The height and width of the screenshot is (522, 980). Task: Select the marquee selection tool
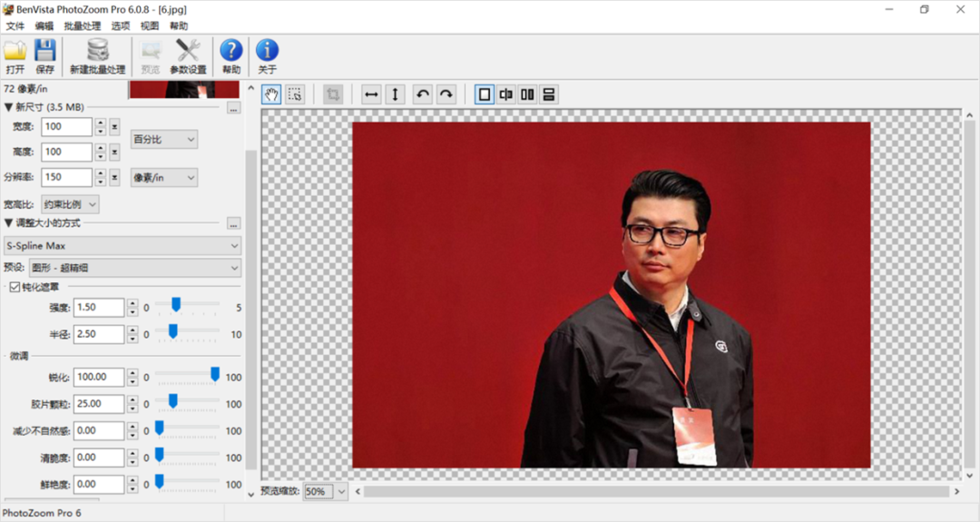[x=294, y=94]
